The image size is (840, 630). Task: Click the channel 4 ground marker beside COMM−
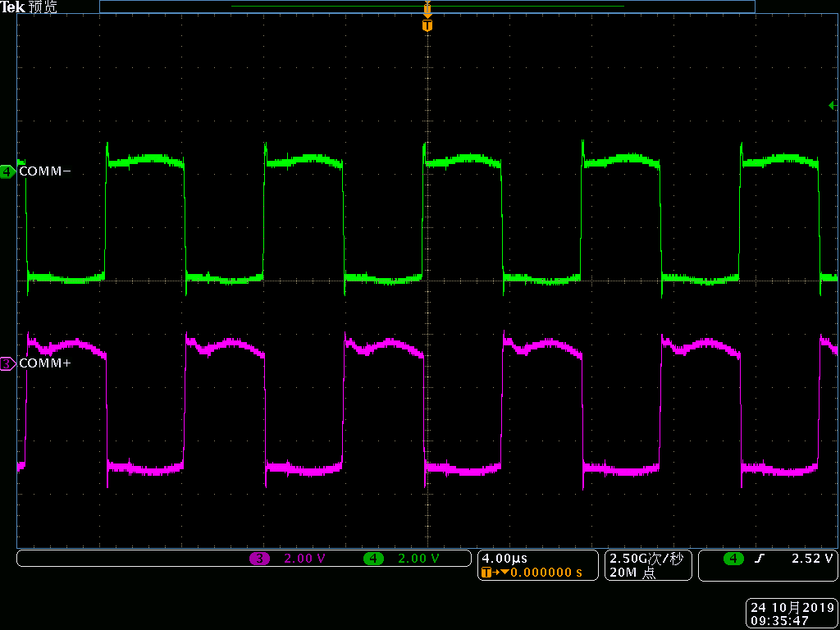tap(8, 172)
